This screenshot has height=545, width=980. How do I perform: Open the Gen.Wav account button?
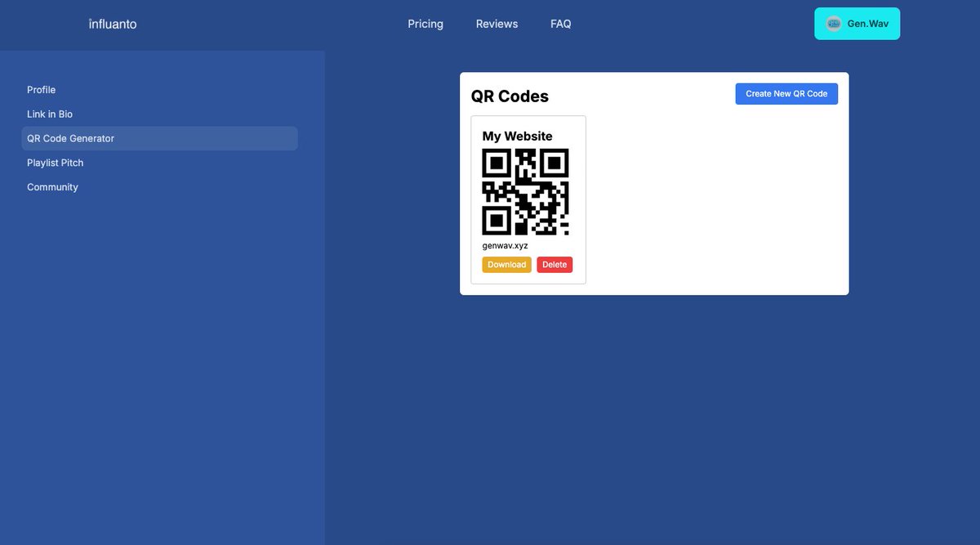pos(857,24)
